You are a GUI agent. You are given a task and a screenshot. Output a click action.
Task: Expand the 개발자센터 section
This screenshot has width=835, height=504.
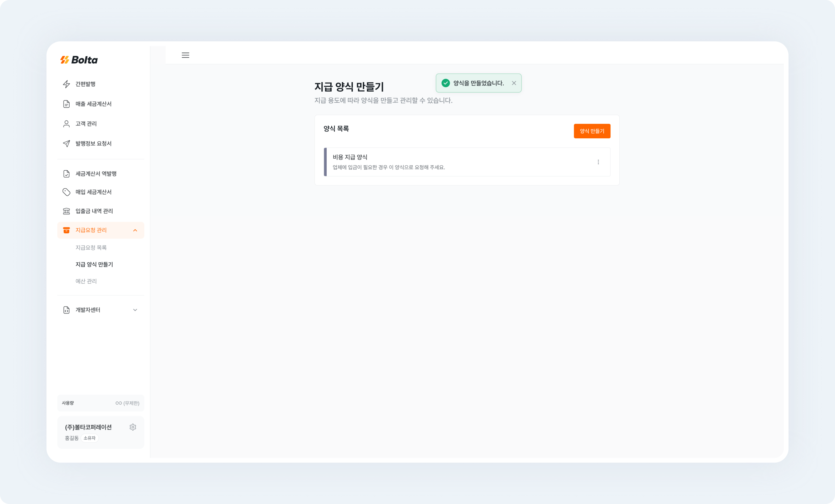click(x=135, y=309)
